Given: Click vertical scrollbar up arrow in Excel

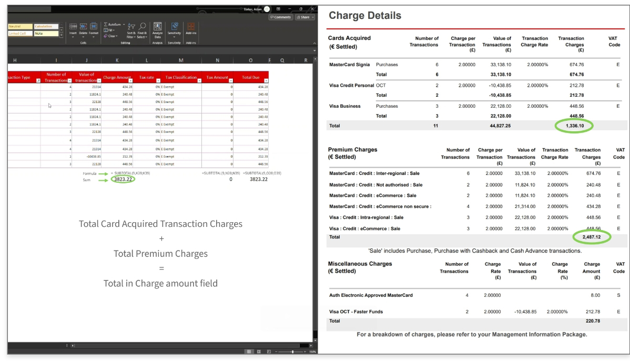Looking at the screenshot, I should [x=315, y=59].
